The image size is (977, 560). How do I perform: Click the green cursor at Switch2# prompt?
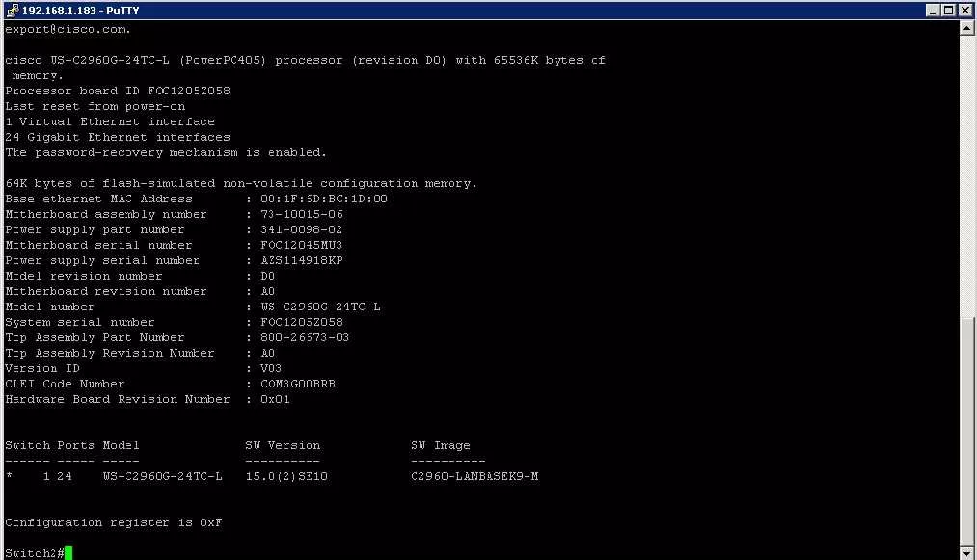(x=68, y=553)
